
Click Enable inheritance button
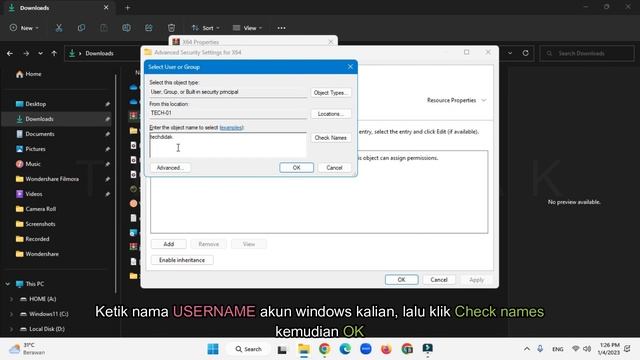[x=182, y=260]
